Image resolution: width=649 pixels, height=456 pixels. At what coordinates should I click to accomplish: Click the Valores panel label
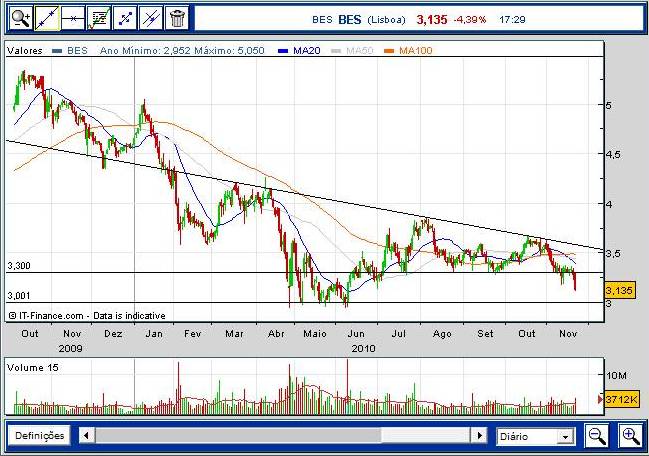tap(25, 50)
